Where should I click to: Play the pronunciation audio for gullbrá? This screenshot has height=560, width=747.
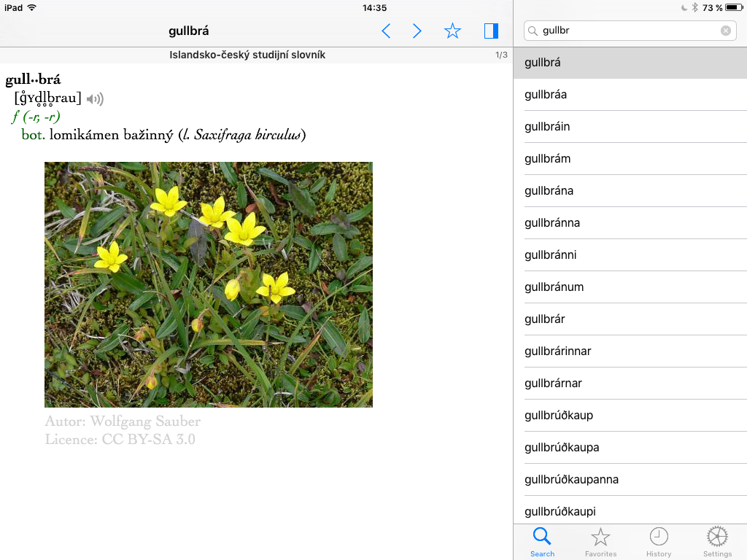pos(96,99)
